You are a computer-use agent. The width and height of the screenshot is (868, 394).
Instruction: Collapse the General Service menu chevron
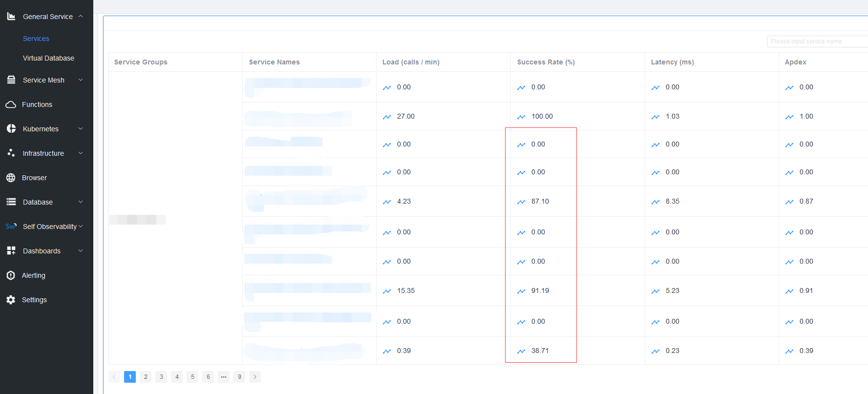(81, 16)
